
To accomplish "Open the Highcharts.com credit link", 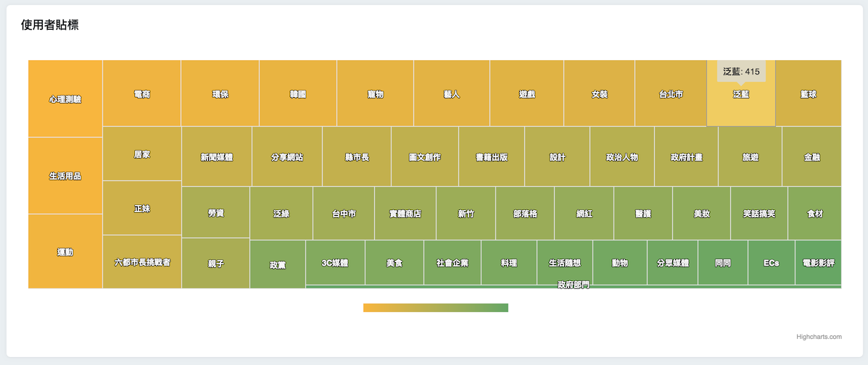I will coord(819,337).
